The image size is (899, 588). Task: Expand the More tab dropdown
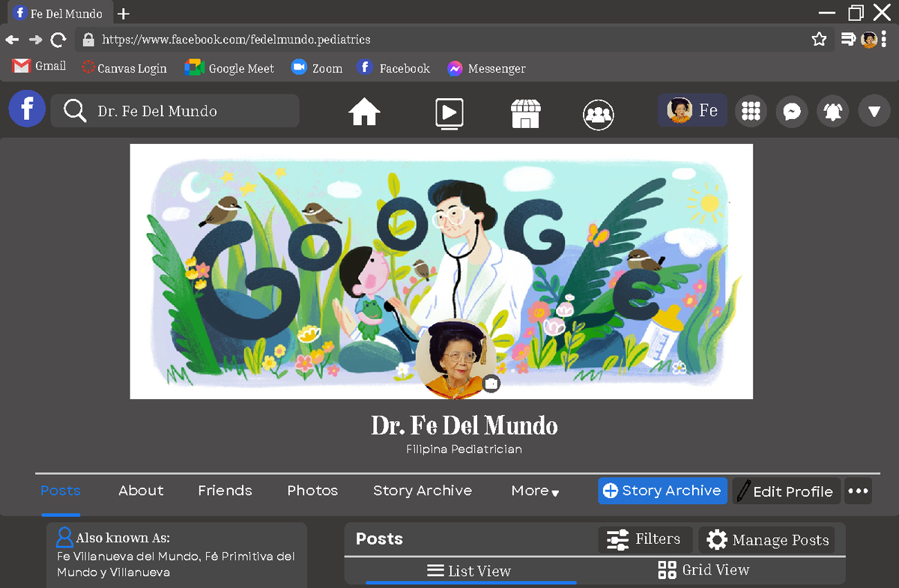[534, 491]
